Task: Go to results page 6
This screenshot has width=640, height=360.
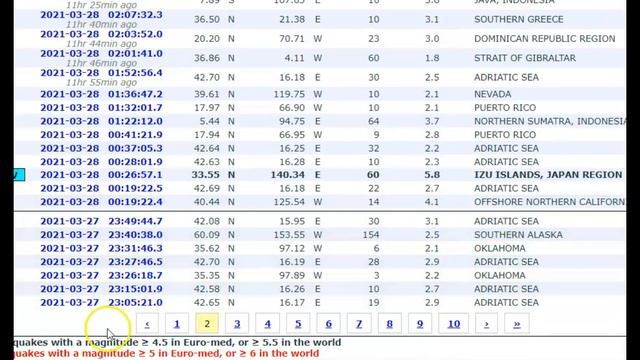Action: coord(329,324)
